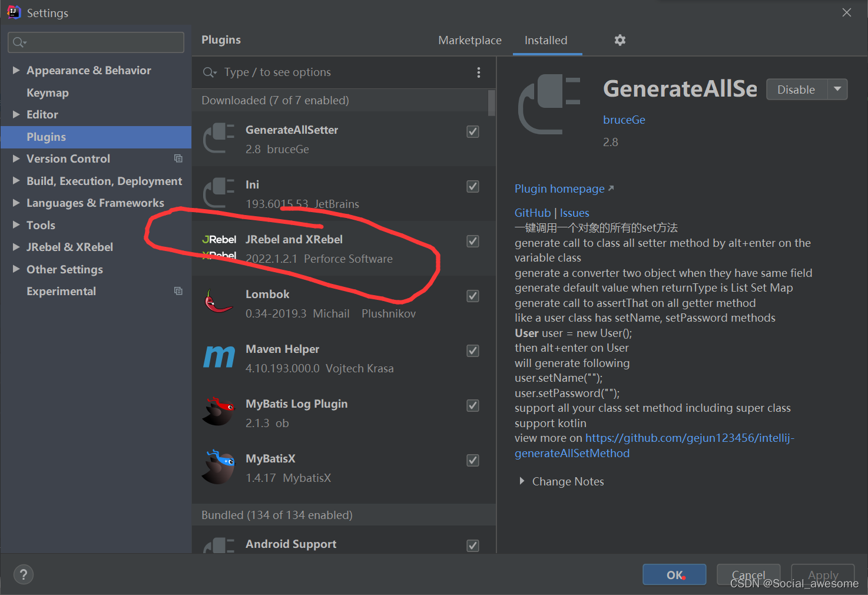The image size is (868, 595).
Task: Open the GitHub link
Action: pyautogui.click(x=532, y=213)
